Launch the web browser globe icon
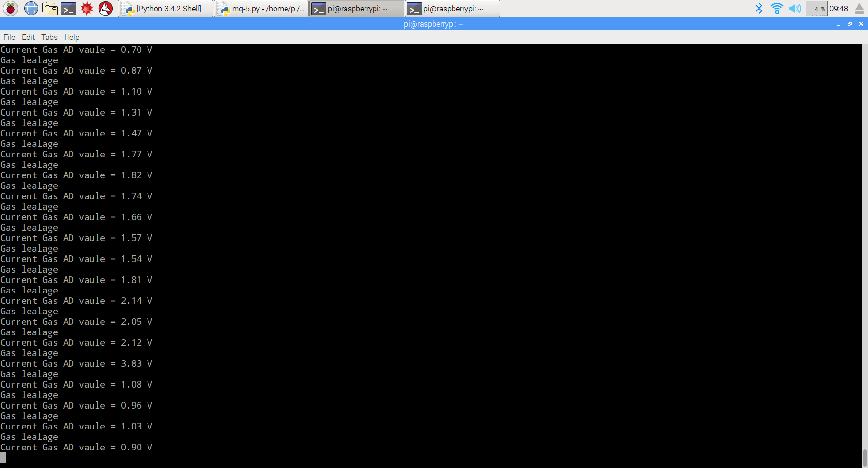Screen dimensions: 868x468 coord(31,8)
